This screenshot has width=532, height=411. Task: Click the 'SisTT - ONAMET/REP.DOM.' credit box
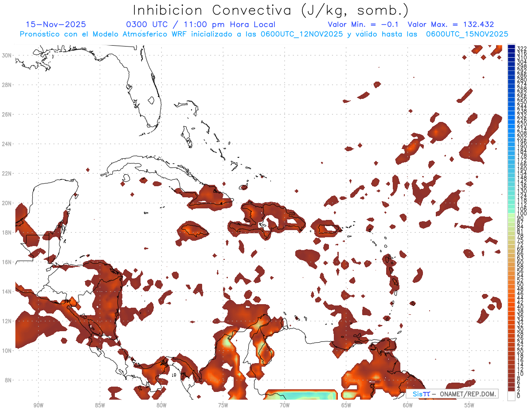tap(452, 394)
